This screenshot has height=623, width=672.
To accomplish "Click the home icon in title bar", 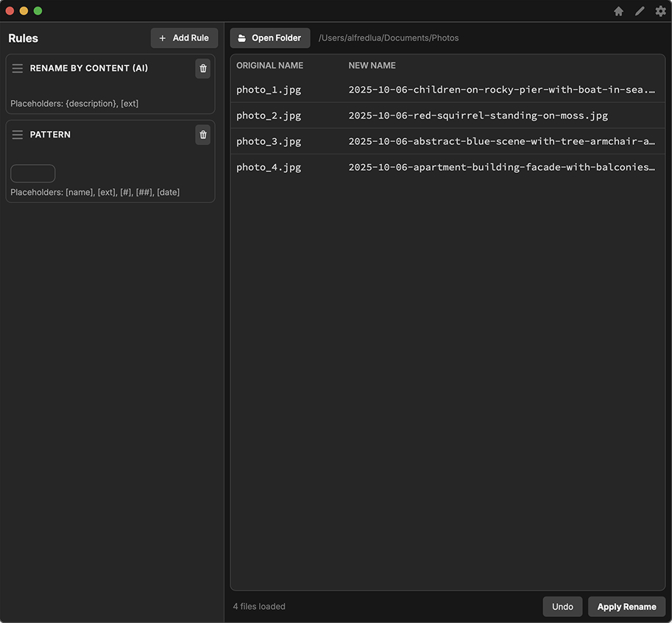I will (618, 11).
